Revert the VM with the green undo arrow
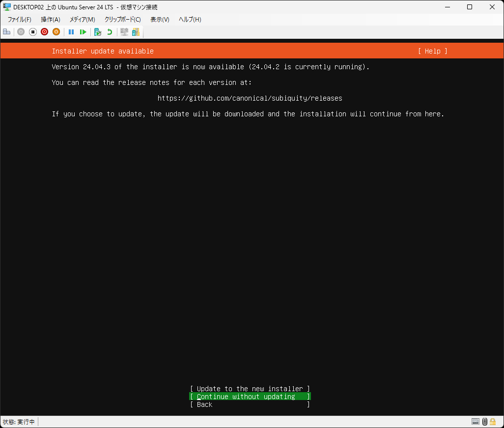The height and width of the screenshot is (428, 504). tap(110, 32)
